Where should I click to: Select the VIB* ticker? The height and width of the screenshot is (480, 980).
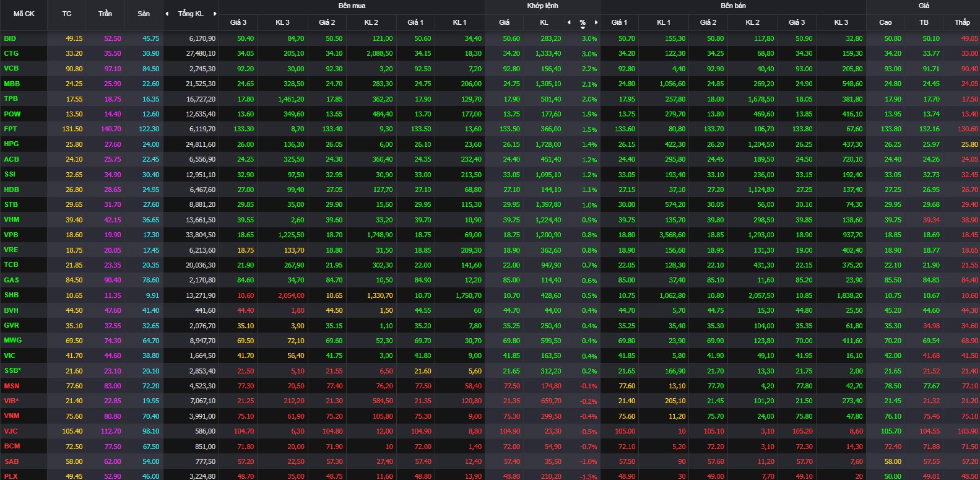tap(12, 401)
